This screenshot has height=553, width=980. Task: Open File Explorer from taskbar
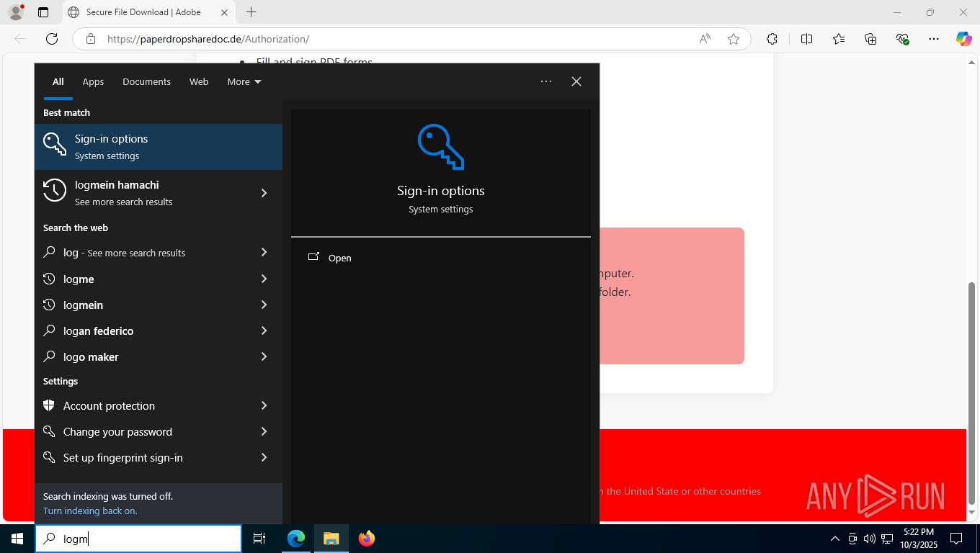pos(331,539)
